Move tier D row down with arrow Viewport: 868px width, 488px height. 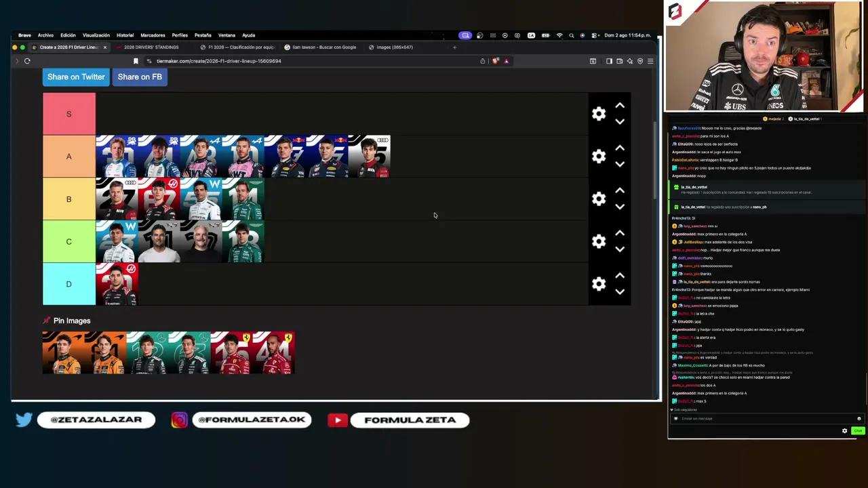[620, 292]
